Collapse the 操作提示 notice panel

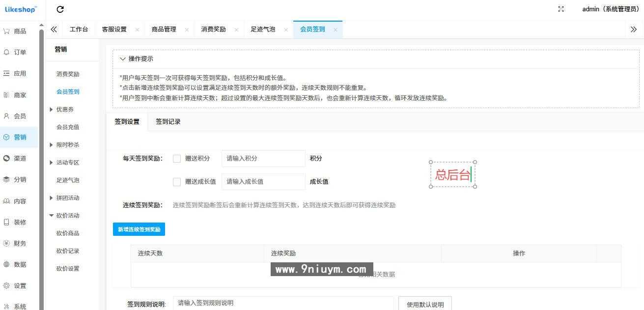(123, 58)
